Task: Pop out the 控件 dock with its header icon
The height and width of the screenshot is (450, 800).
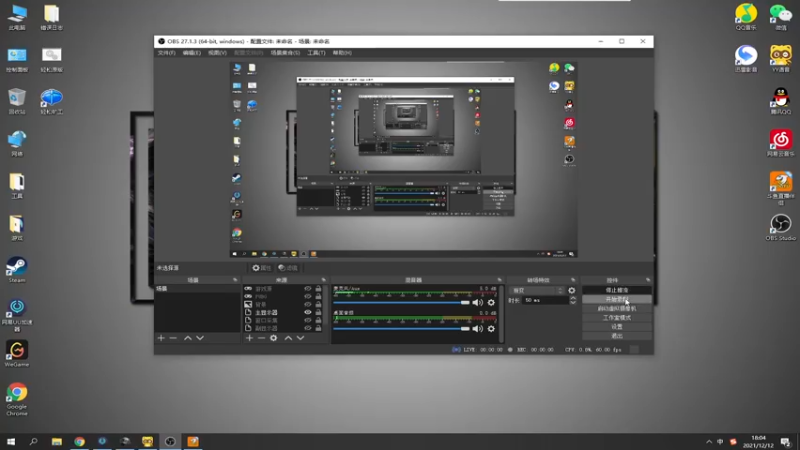Action: point(648,280)
